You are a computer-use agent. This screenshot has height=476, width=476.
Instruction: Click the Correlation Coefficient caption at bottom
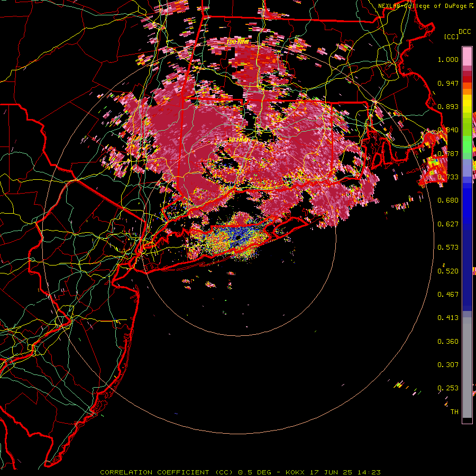coord(240,472)
